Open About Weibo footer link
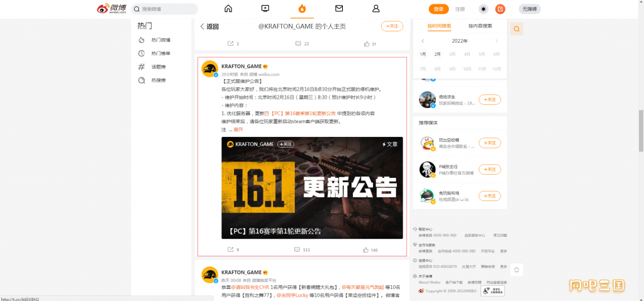 429,283
